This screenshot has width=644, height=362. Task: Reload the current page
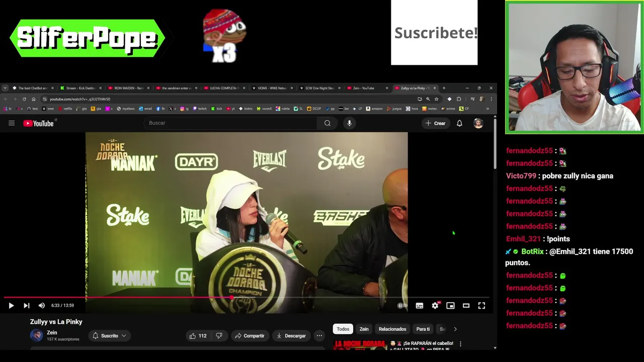point(24,99)
